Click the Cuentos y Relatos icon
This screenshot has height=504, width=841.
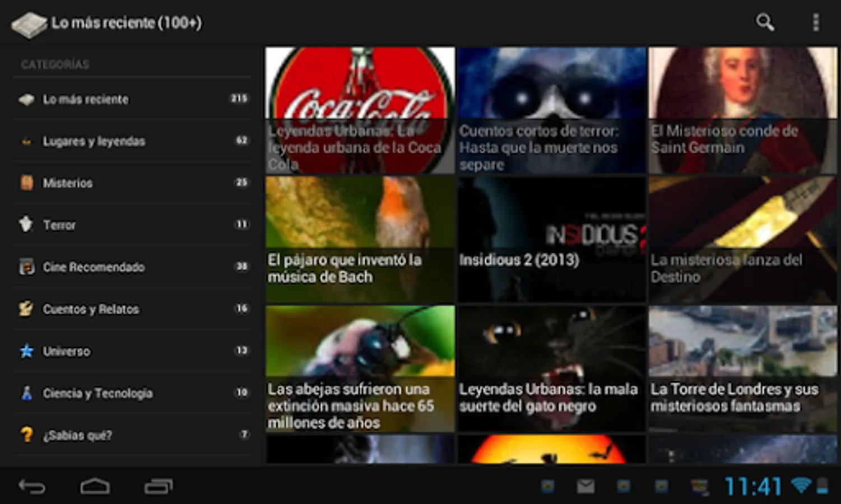click(26, 309)
